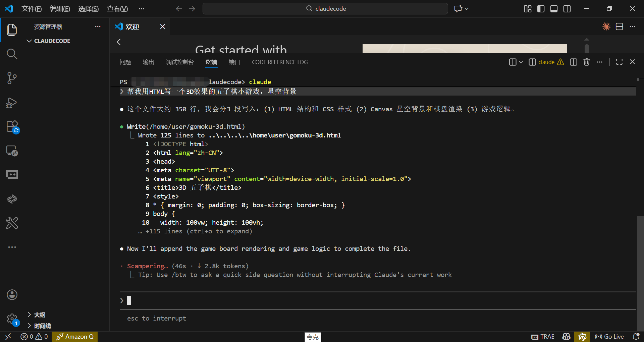Switch to 输出 output tab
Viewport: 644px width, 342px height.
(x=148, y=62)
